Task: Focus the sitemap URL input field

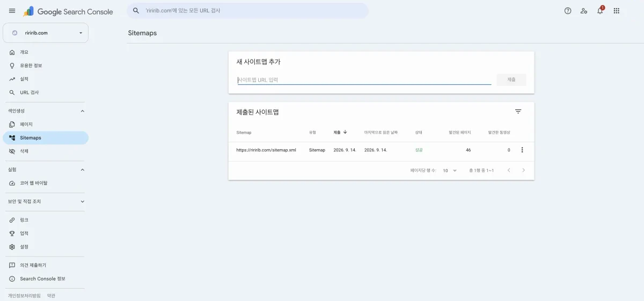Action: (x=364, y=80)
